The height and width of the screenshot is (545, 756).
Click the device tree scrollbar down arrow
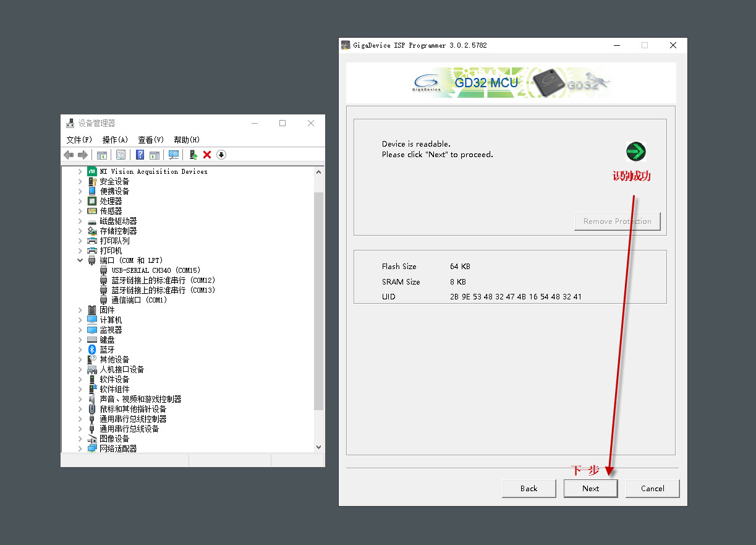coord(319,447)
